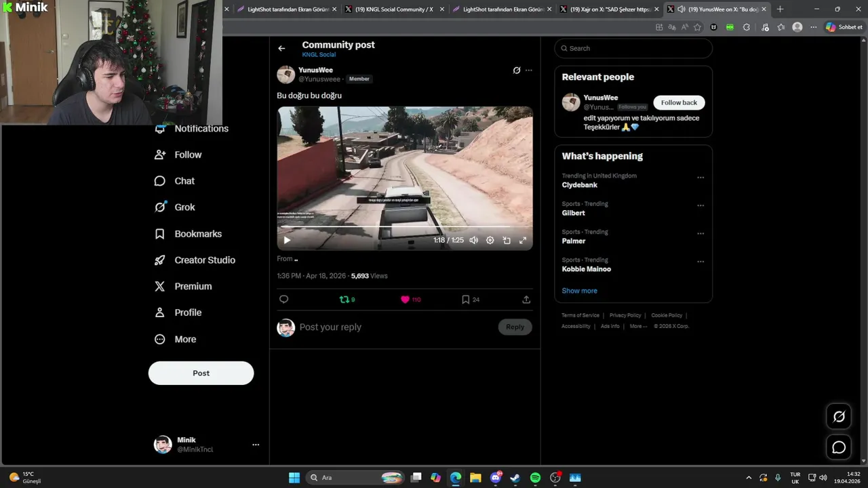Open Follow in the left sidebar

pos(178,155)
